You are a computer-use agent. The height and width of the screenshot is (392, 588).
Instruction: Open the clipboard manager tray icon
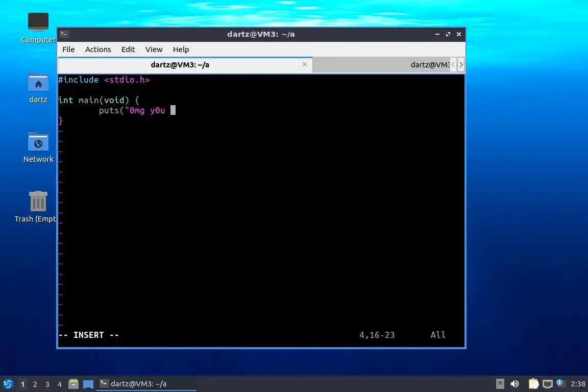[x=533, y=384]
